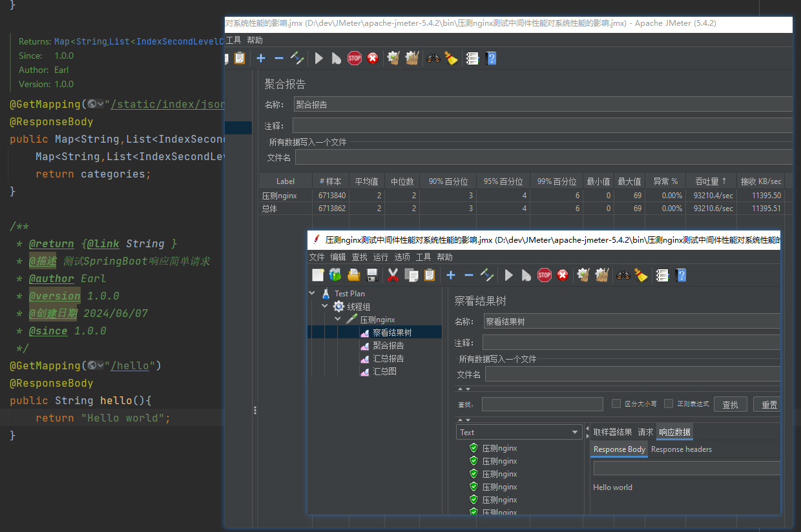This screenshot has height=532, width=801.
Task: Switch to the Response headers tab
Action: click(x=681, y=449)
